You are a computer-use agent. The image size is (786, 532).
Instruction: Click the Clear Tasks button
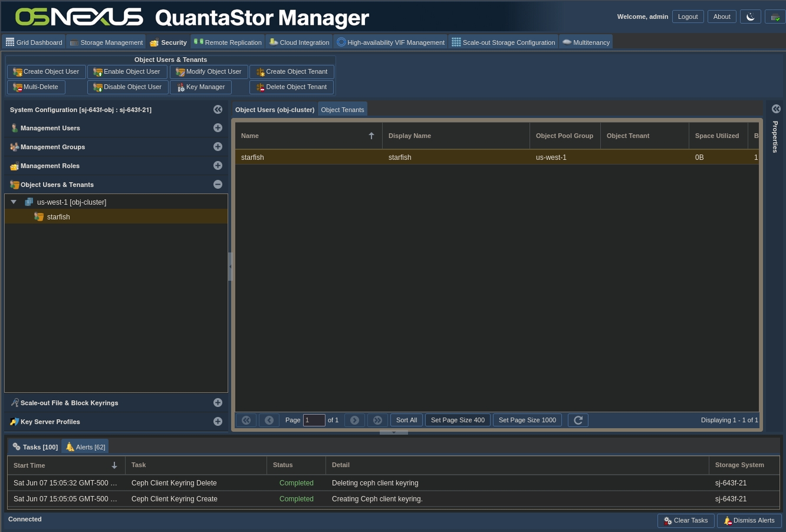point(685,521)
